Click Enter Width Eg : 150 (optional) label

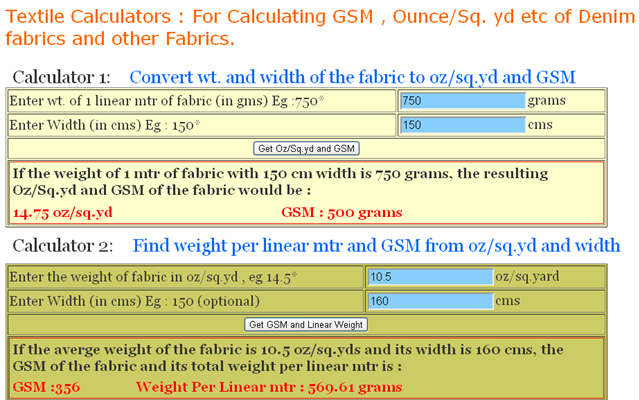pyautogui.click(x=134, y=302)
